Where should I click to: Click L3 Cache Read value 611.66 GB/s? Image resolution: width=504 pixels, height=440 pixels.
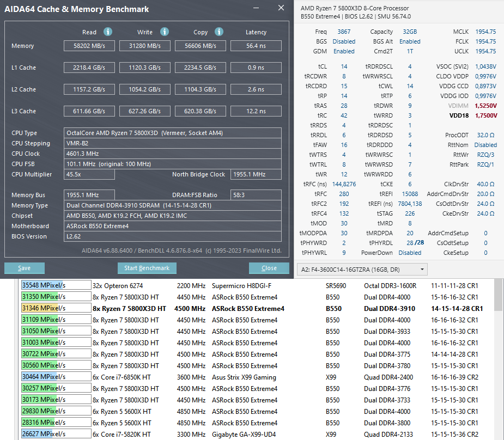pyautogui.click(x=89, y=111)
